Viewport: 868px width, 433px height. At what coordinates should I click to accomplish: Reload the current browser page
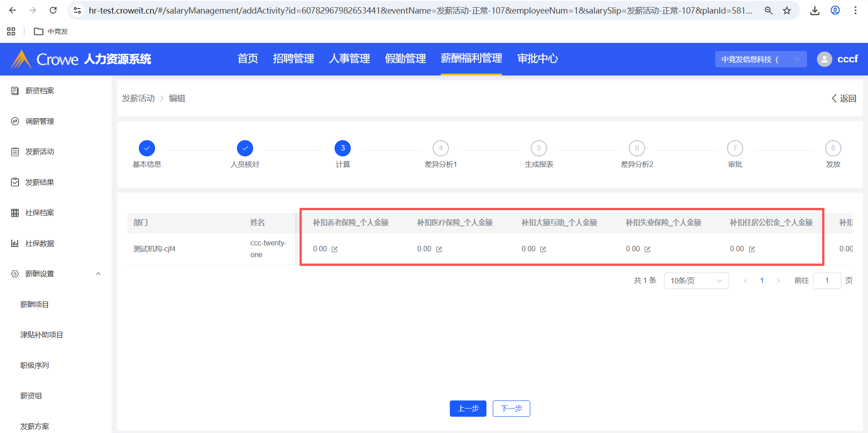53,10
